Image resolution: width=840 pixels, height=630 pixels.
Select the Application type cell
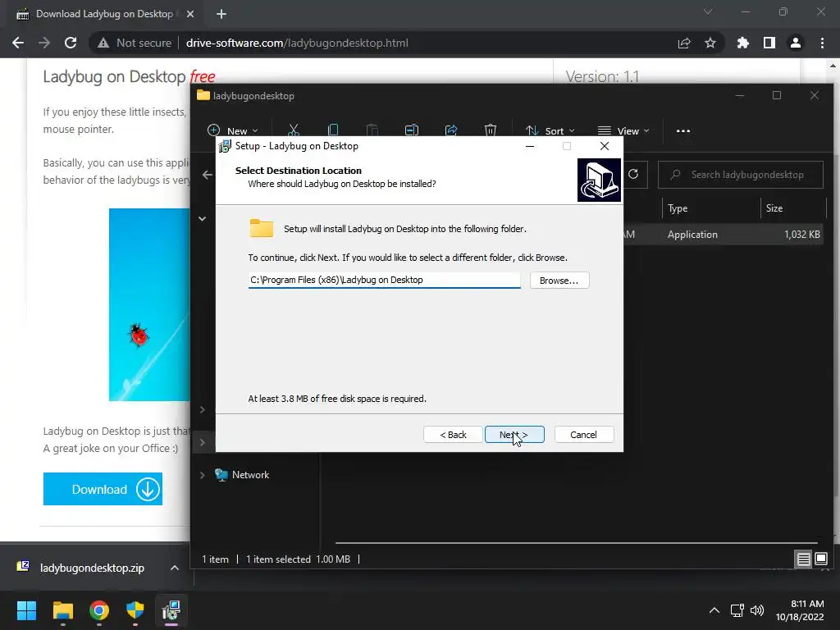coord(692,235)
